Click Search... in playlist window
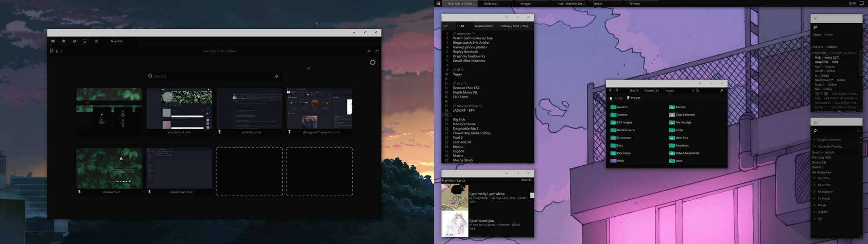The image size is (868, 244). 527,180
